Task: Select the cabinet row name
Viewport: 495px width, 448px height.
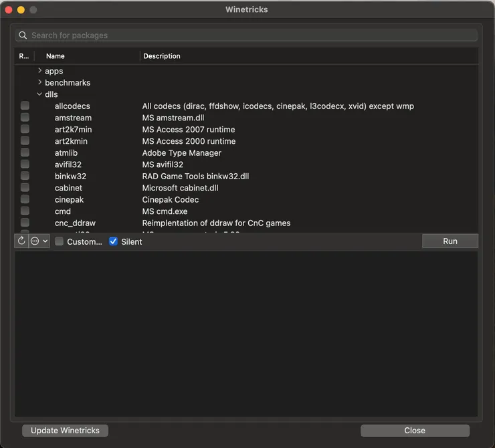Action: [68, 188]
